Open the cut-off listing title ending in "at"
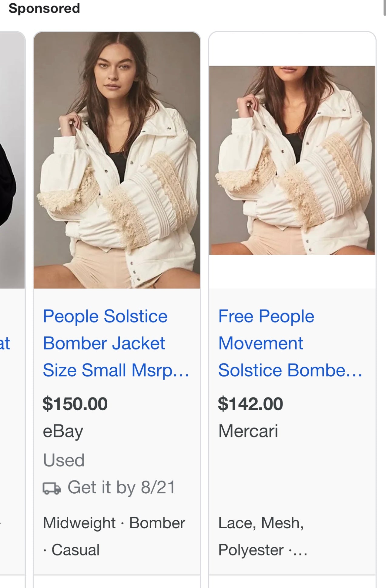 [x=5, y=343]
